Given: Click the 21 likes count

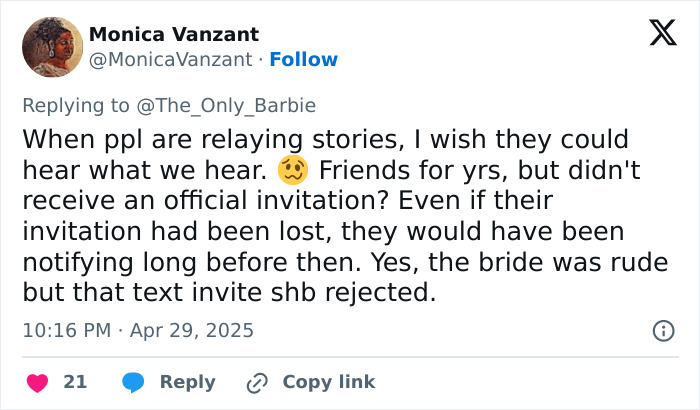Looking at the screenshot, I should coord(75,382).
